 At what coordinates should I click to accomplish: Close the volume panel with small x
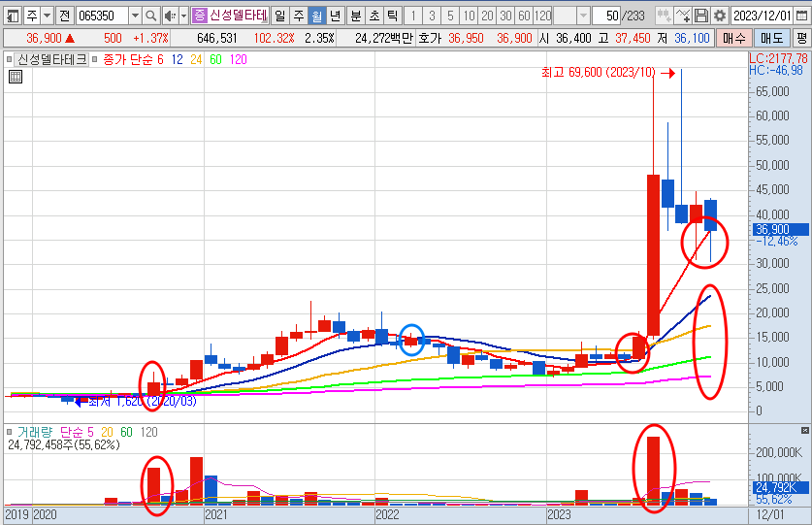tap(805, 430)
